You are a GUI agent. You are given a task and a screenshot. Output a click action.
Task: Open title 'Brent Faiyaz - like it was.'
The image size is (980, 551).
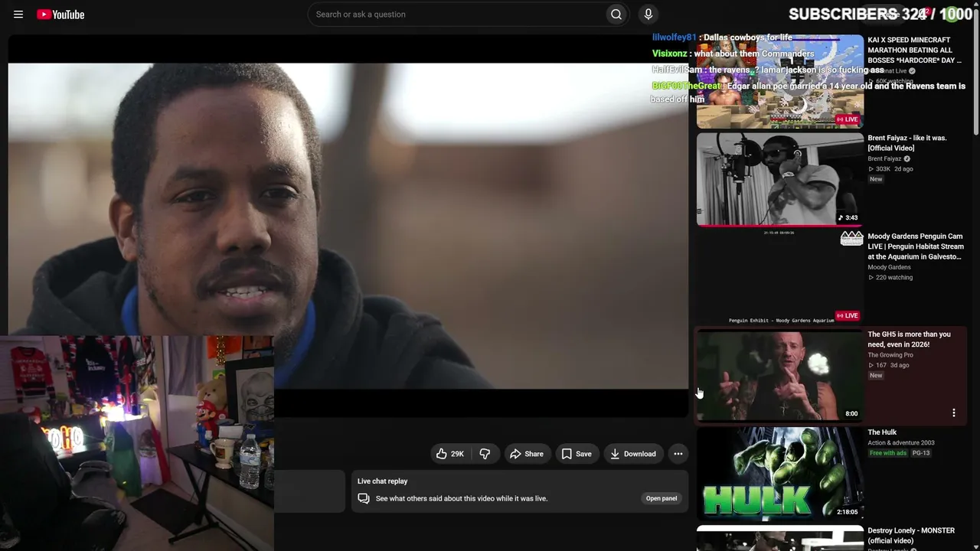tap(907, 143)
